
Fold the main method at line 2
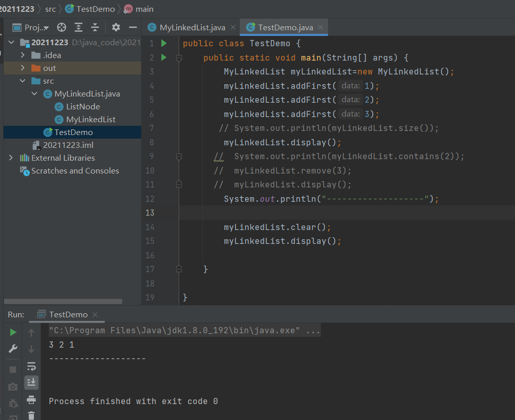[x=179, y=58]
